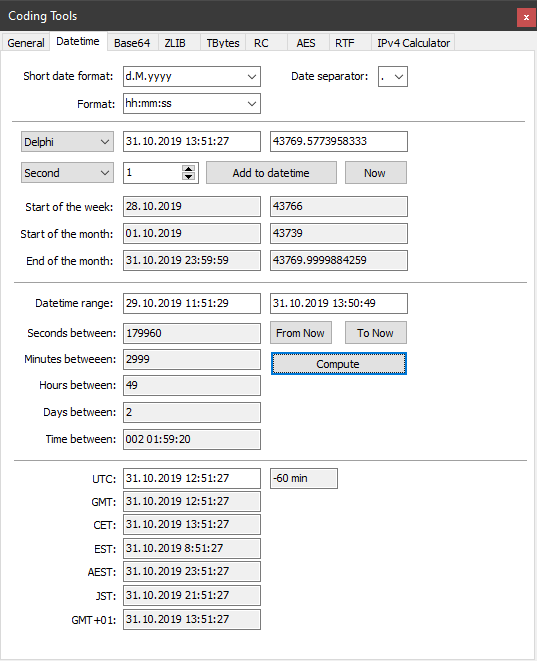Click the Compute button
The width and height of the screenshot is (537, 661).
pyautogui.click(x=338, y=364)
